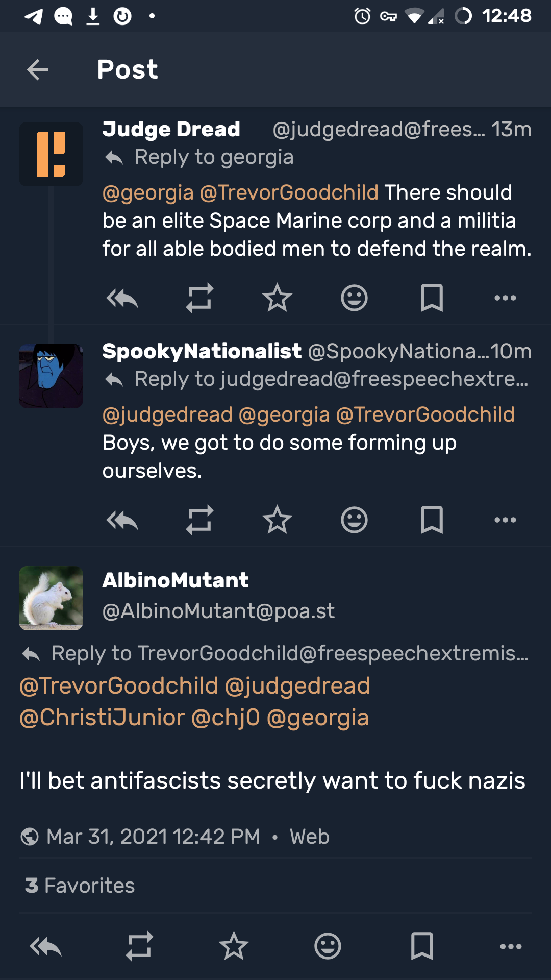This screenshot has height=980, width=551.
Task: Boost Judge Dread's post
Action: pos(199,298)
